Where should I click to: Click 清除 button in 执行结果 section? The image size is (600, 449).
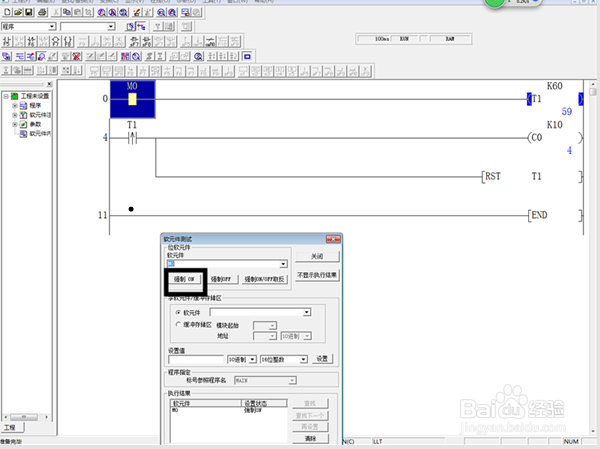tap(310, 438)
